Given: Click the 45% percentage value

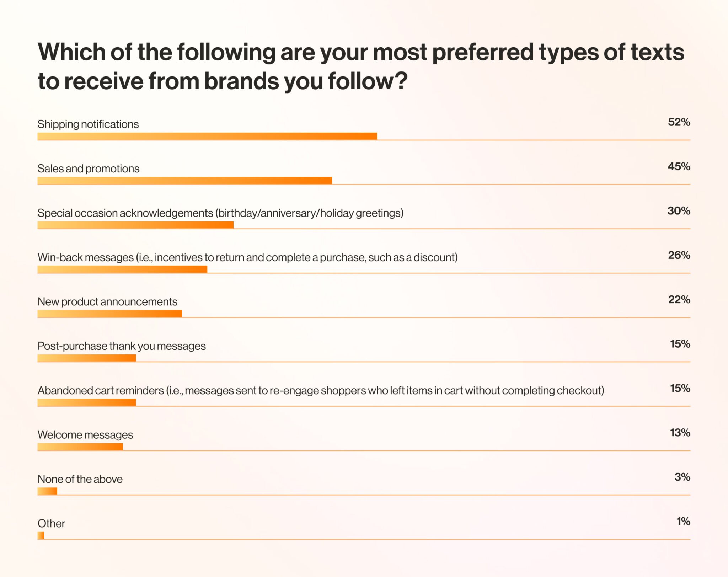Looking at the screenshot, I should point(679,166).
